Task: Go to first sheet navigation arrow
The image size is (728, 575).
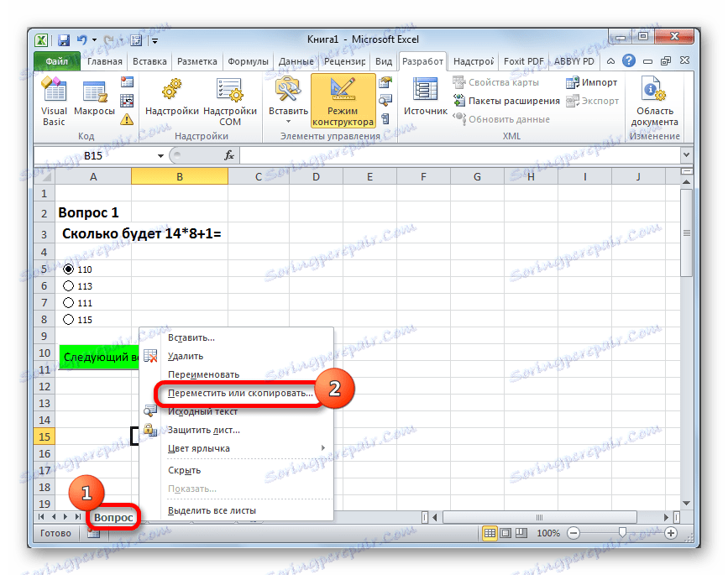Action: click(41, 516)
